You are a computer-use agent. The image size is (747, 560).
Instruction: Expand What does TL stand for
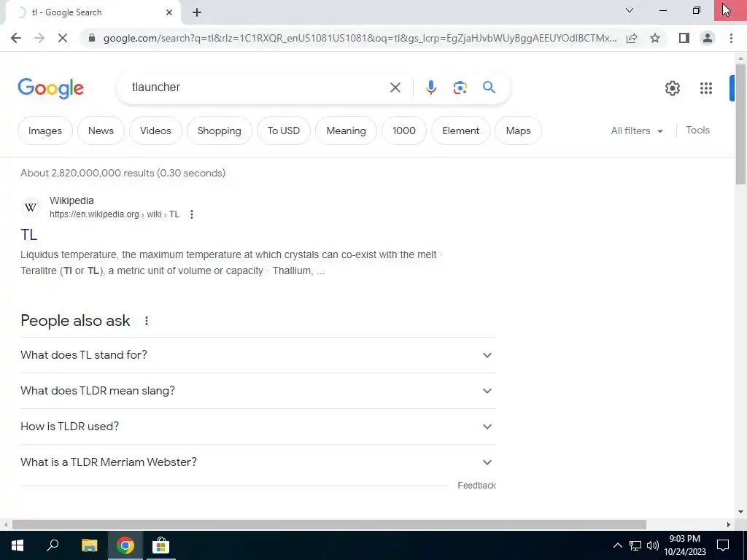click(258, 355)
